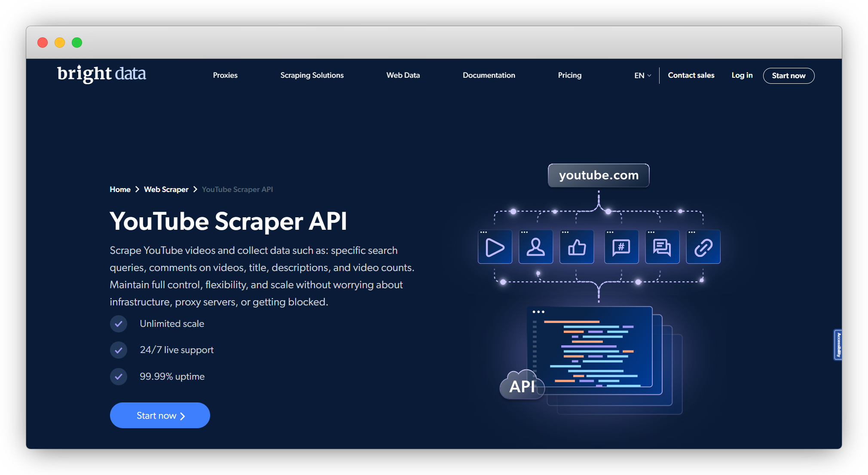Select the chain link icon tile
The width and height of the screenshot is (868, 475).
tap(703, 247)
